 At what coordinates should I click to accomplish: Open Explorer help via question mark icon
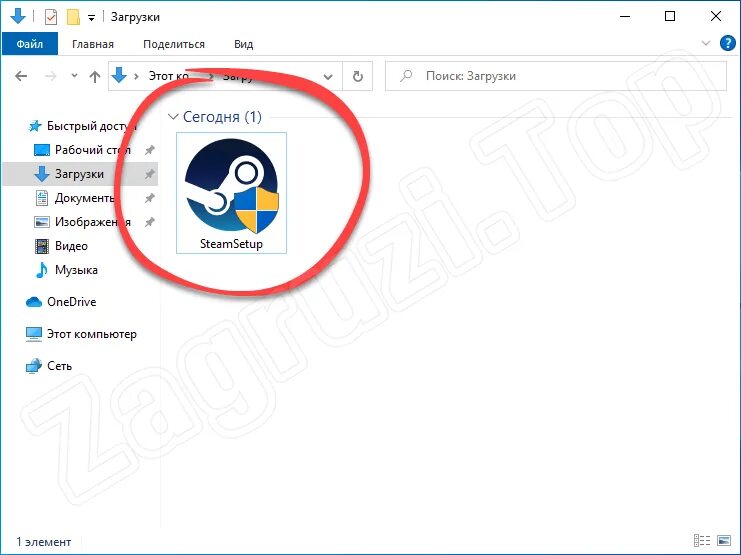pyautogui.click(x=727, y=43)
